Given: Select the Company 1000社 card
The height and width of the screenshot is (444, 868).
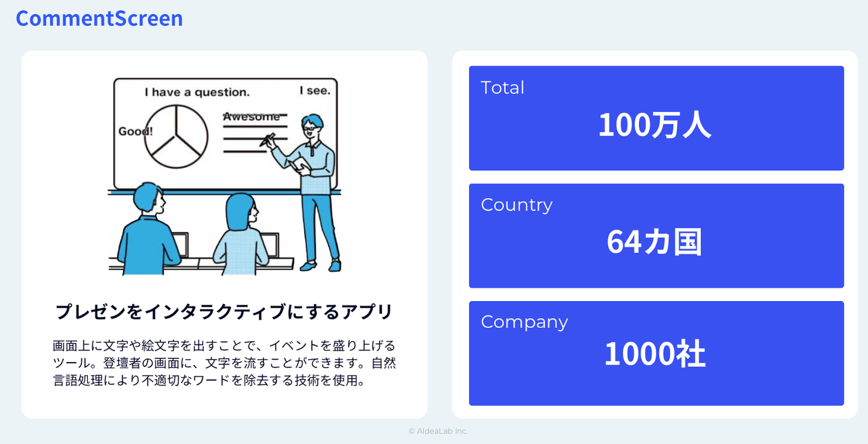Looking at the screenshot, I should (x=656, y=354).
